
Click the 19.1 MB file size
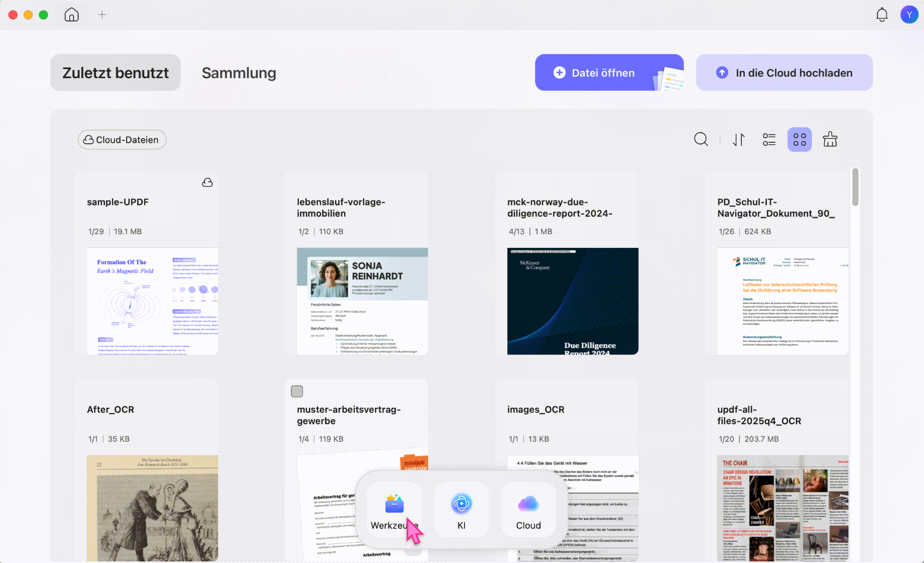click(x=128, y=231)
